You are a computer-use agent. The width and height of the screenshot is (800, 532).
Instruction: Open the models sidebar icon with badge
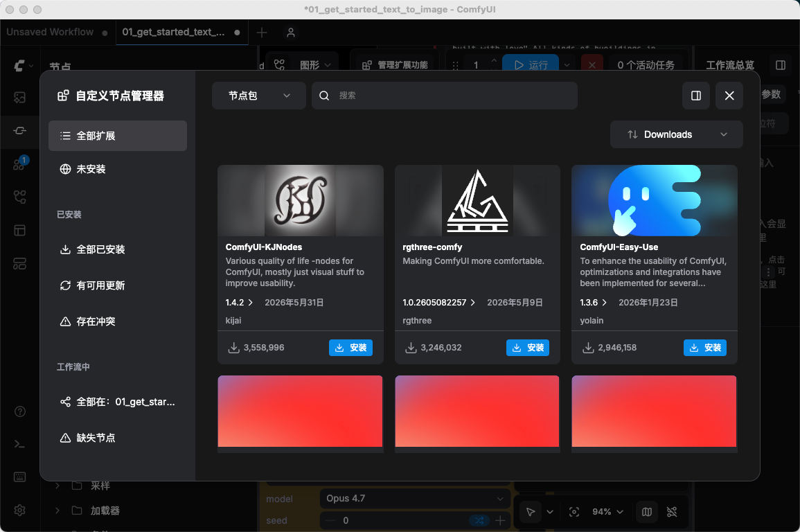point(20,163)
